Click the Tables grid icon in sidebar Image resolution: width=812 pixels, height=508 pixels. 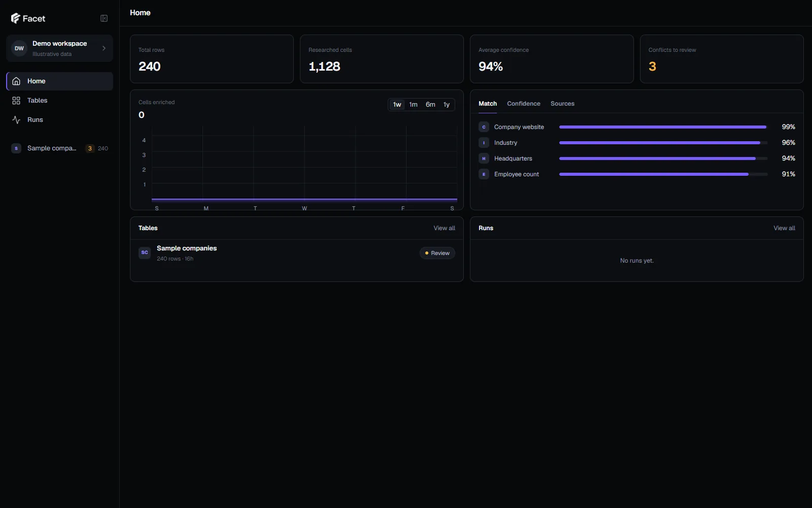[16, 101]
